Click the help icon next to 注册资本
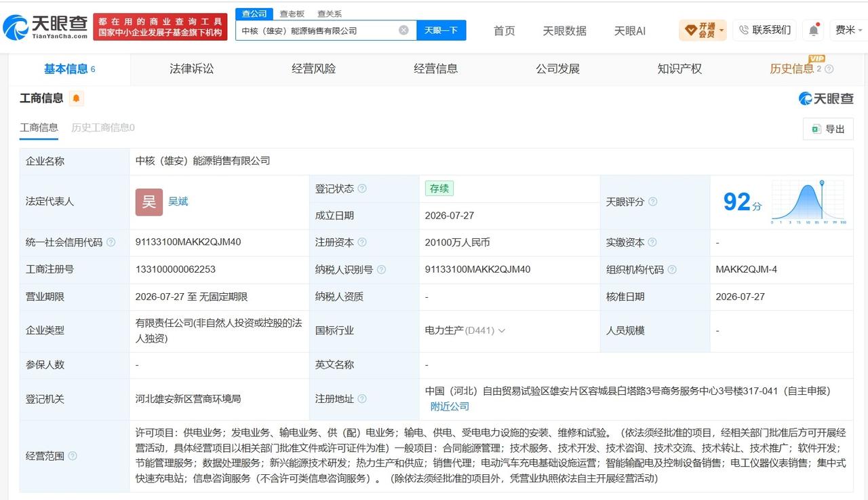Viewport: 868px width, 500px height. point(362,242)
